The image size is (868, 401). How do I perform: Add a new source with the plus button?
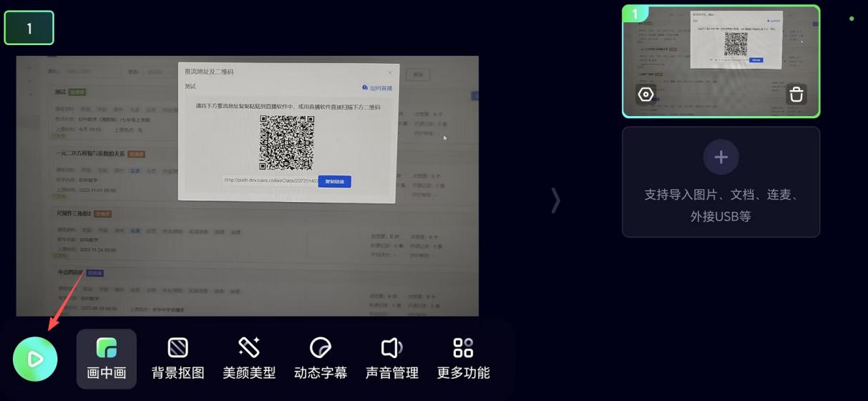pos(721,158)
